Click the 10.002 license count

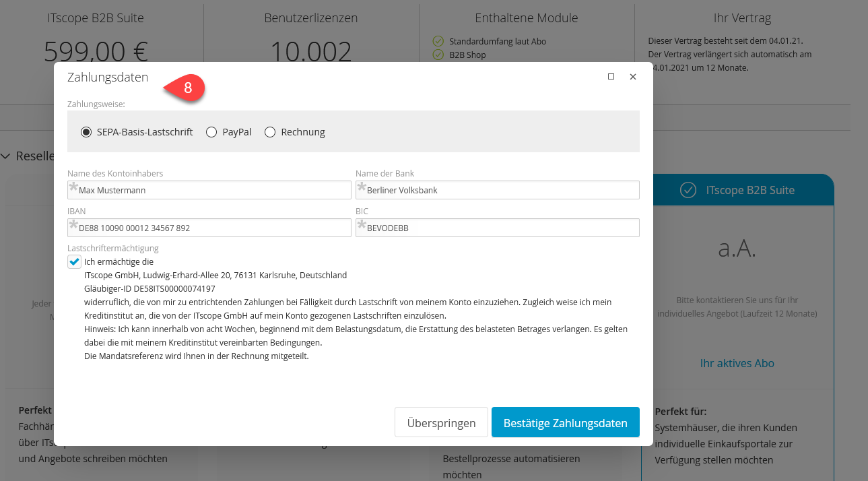[311, 51]
